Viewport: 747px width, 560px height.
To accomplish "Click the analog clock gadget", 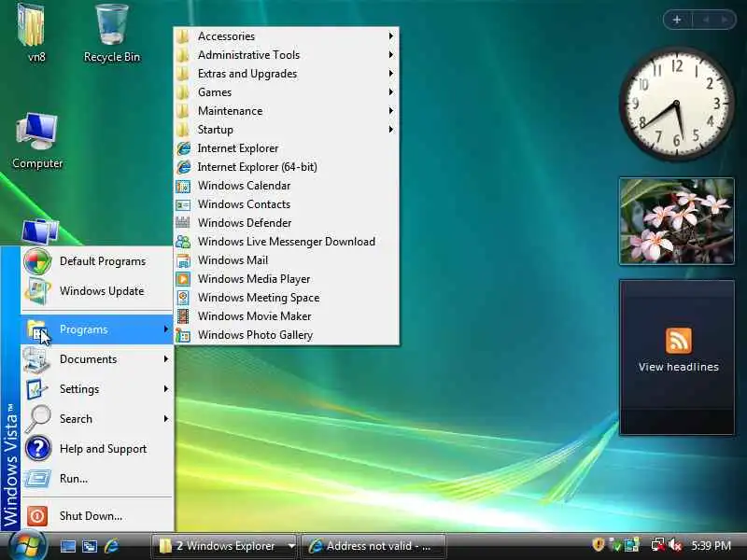I will coord(676,104).
